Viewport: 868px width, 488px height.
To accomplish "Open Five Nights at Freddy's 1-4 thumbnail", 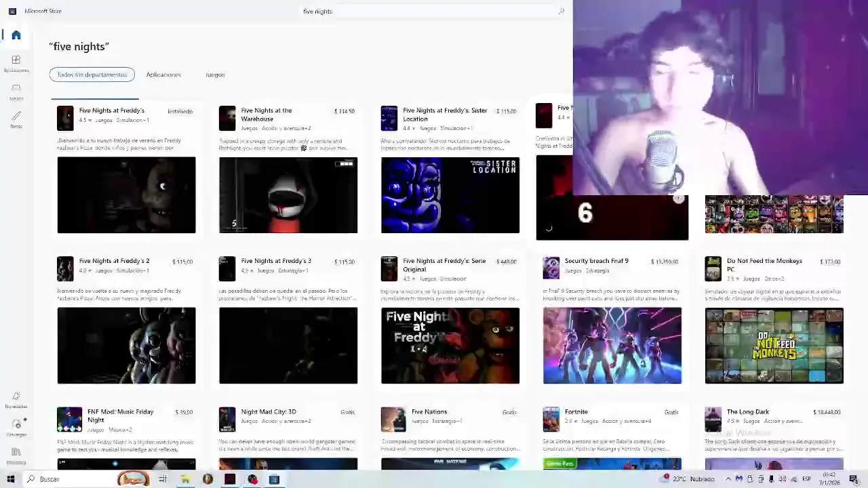I will pyautogui.click(x=450, y=346).
